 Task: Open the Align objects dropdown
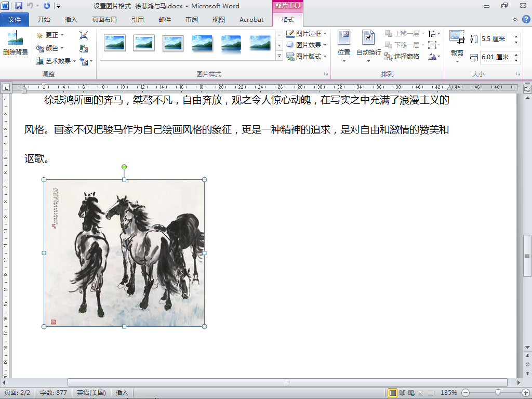point(434,34)
